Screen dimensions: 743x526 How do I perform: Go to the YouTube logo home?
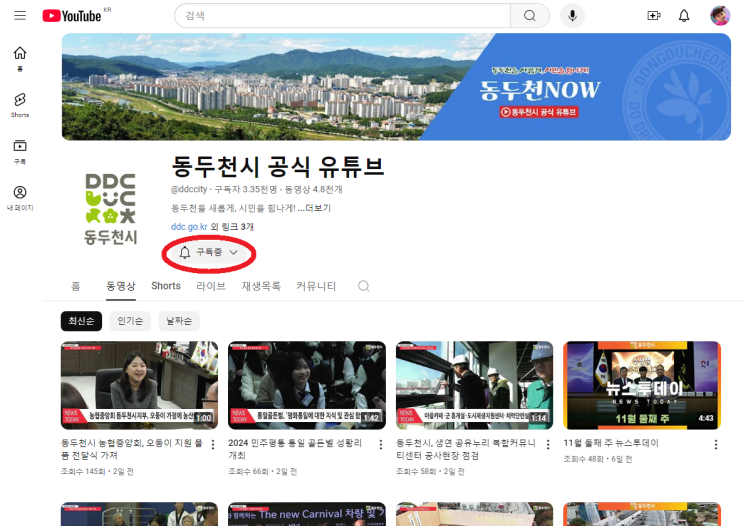coord(72,16)
